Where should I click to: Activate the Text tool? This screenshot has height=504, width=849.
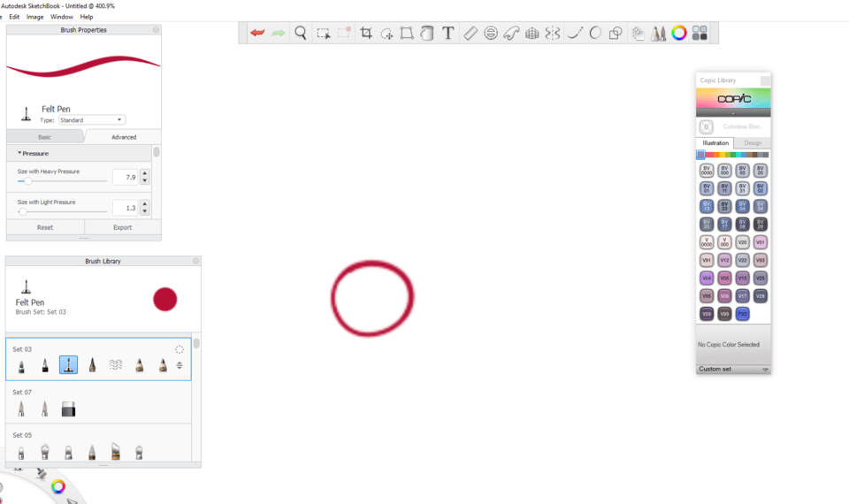click(x=447, y=33)
